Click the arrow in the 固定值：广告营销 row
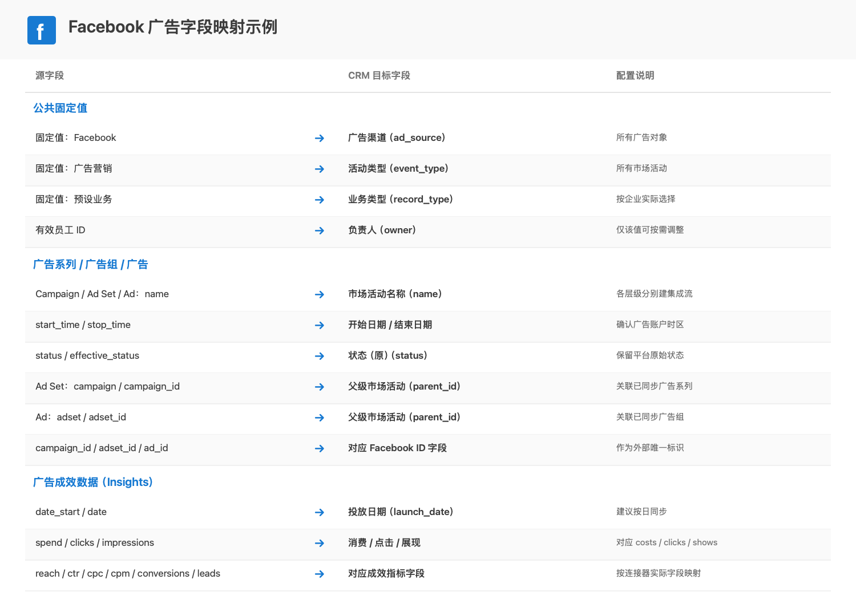Image resolution: width=856 pixels, height=616 pixels. [320, 169]
